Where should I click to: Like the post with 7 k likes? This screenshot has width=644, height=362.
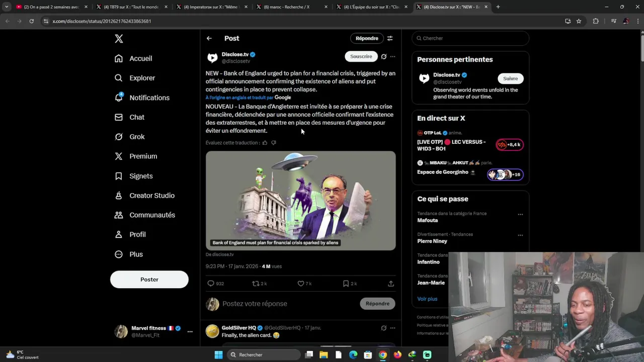(301, 284)
